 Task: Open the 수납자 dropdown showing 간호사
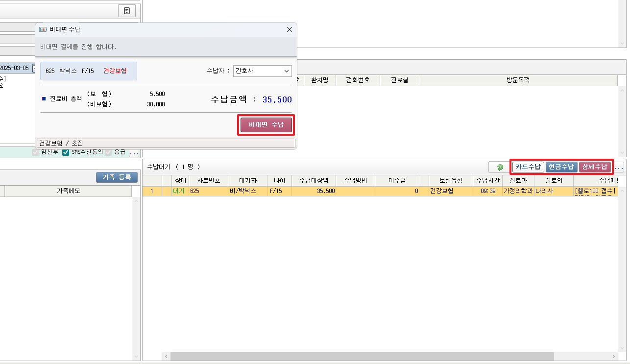click(x=262, y=71)
